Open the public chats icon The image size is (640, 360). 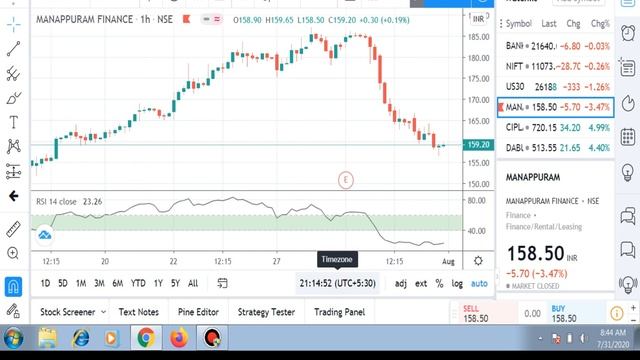tap(628, 216)
